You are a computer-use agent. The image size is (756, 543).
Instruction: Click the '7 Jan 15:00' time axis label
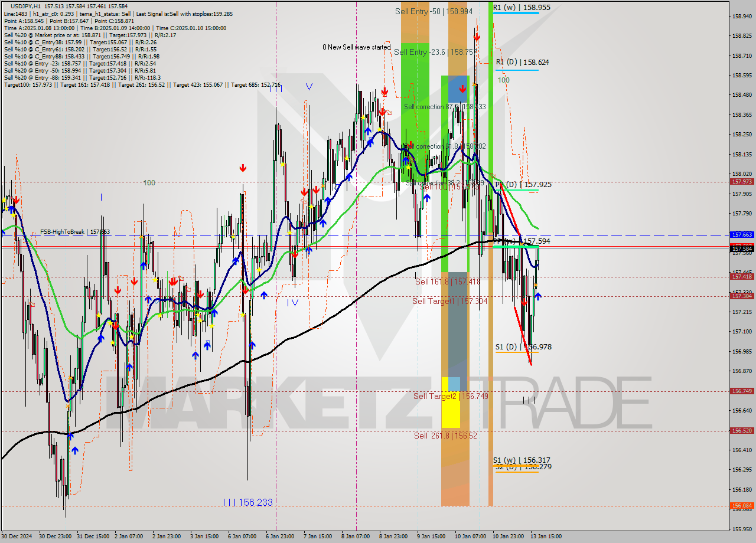318,537
